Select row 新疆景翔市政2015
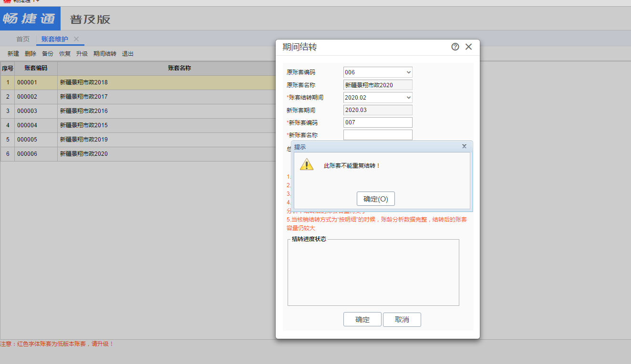The height and width of the screenshot is (364, 631). click(x=138, y=125)
